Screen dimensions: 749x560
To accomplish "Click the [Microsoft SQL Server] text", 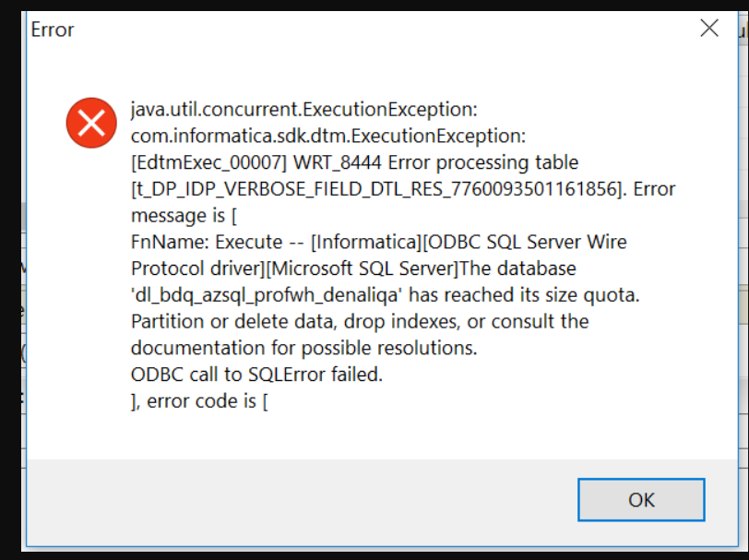I will tap(363, 268).
